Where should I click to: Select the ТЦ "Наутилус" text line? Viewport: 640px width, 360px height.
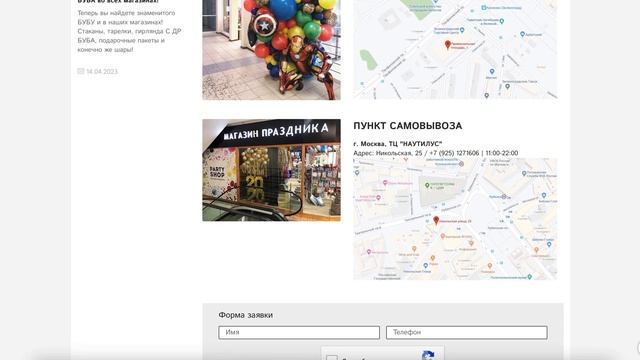(x=398, y=144)
